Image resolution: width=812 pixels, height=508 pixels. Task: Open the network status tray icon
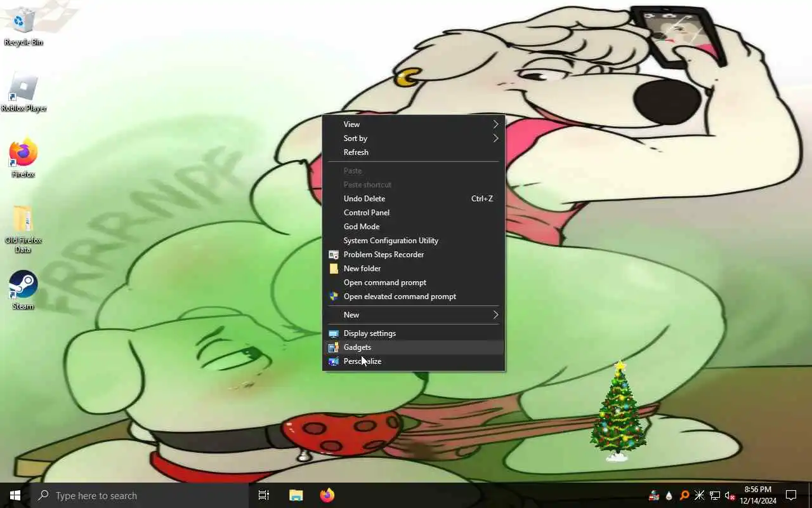point(715,496)
